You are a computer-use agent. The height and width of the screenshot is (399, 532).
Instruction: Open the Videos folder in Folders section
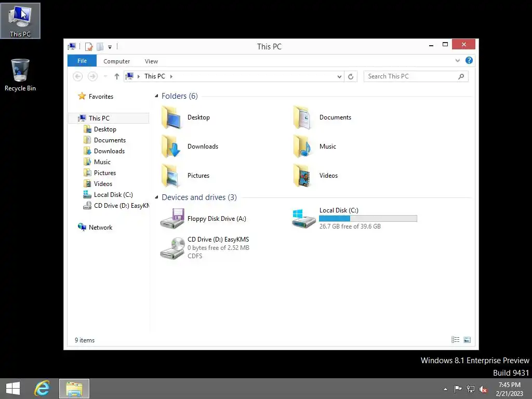(315, 176)
